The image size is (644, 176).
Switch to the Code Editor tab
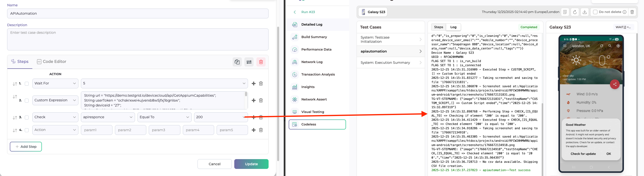click(51, 62)
